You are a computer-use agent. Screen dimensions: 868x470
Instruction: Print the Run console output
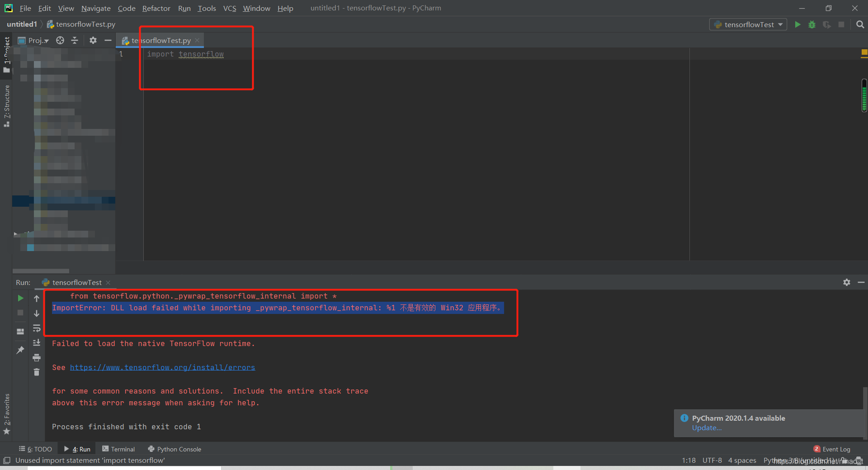click(x=37, y=358)
